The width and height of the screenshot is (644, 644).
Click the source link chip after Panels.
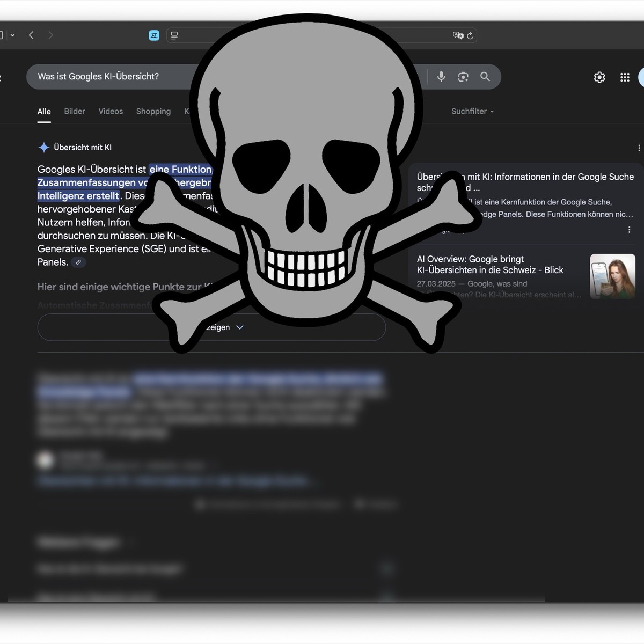tap(78, 262)
